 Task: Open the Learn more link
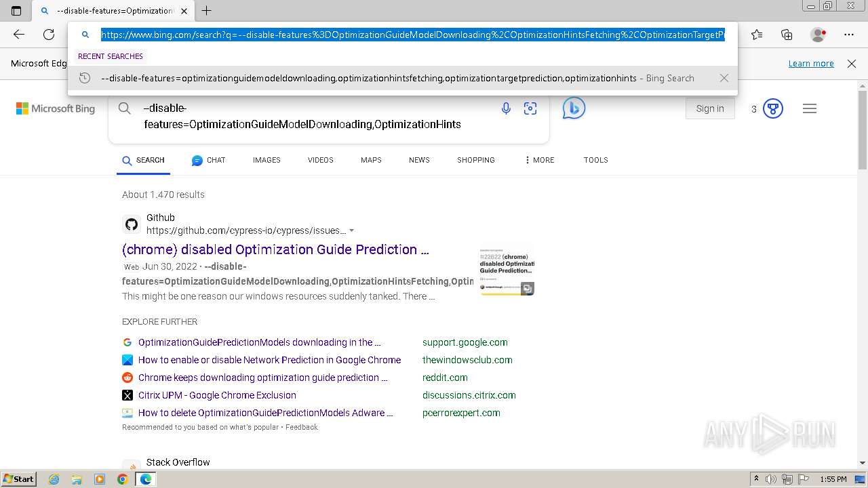point(811,64)
